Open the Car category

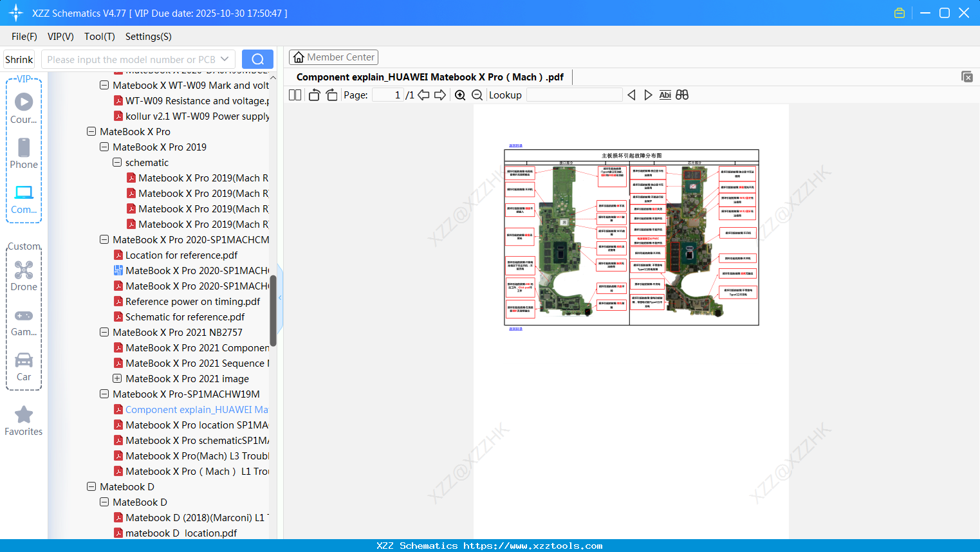pos(24,366)
